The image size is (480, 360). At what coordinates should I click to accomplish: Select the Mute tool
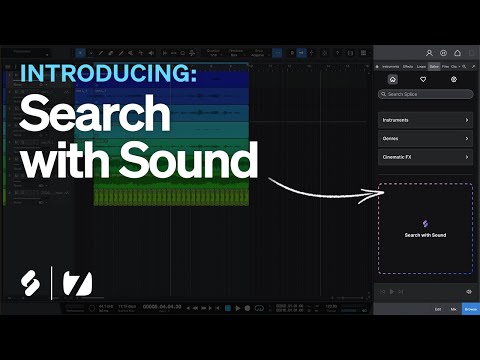coord(131,53)
